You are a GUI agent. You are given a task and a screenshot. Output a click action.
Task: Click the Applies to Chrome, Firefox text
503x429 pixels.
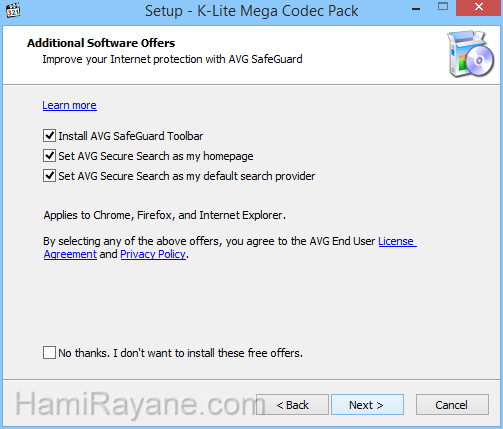[x=165, y=215]
